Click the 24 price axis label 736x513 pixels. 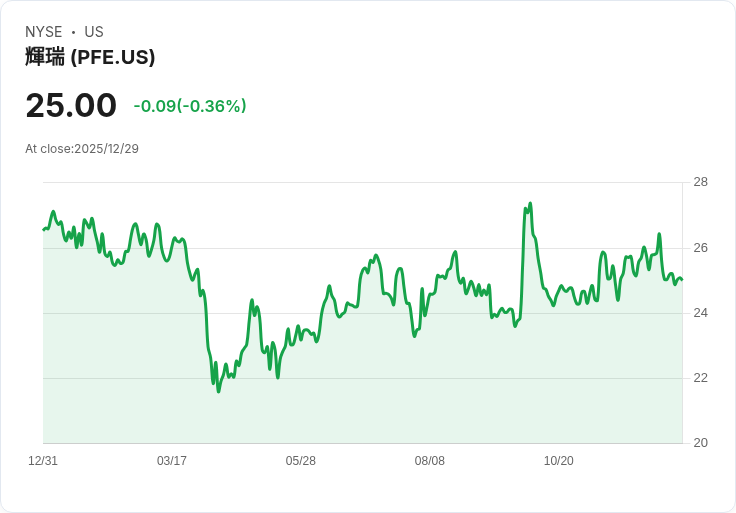pos(700,313)
